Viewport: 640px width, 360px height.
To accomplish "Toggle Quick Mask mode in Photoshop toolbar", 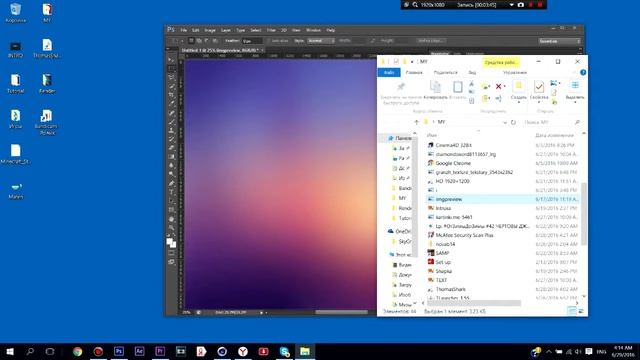I will tap(171, 253).
